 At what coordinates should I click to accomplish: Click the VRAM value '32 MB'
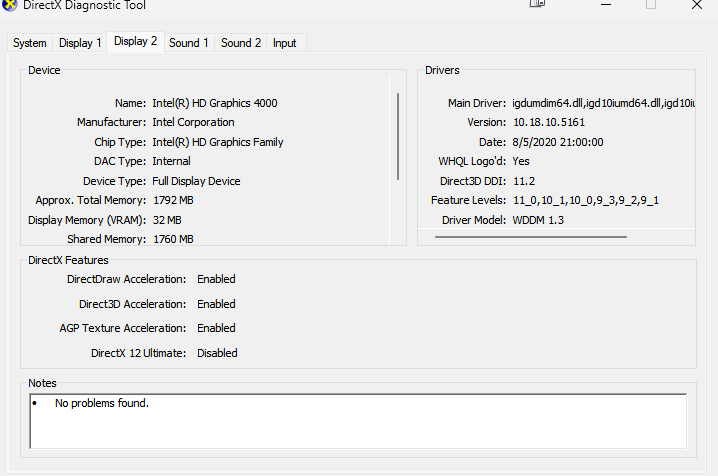point(167,220)
